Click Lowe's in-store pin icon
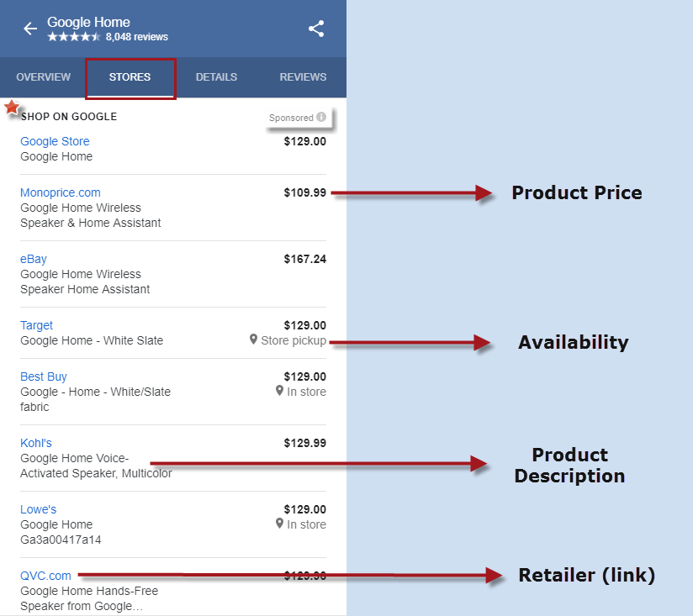 (x=280, y=524)
